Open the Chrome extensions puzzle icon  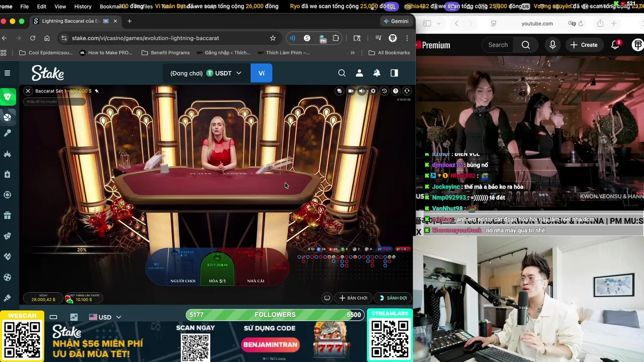pyautogui.click(x=336, y=38)
